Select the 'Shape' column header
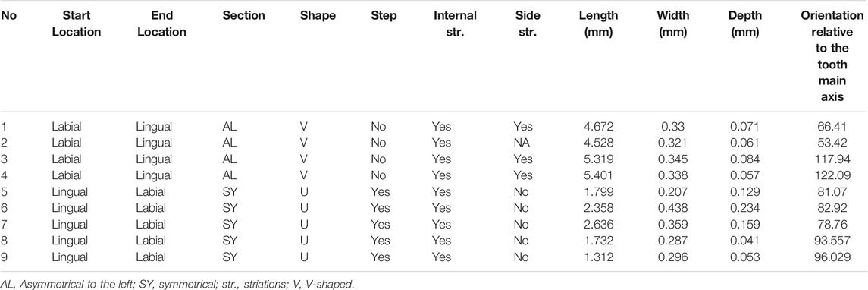Viewport: 868px width, 290px height. [x=318, y=15]
